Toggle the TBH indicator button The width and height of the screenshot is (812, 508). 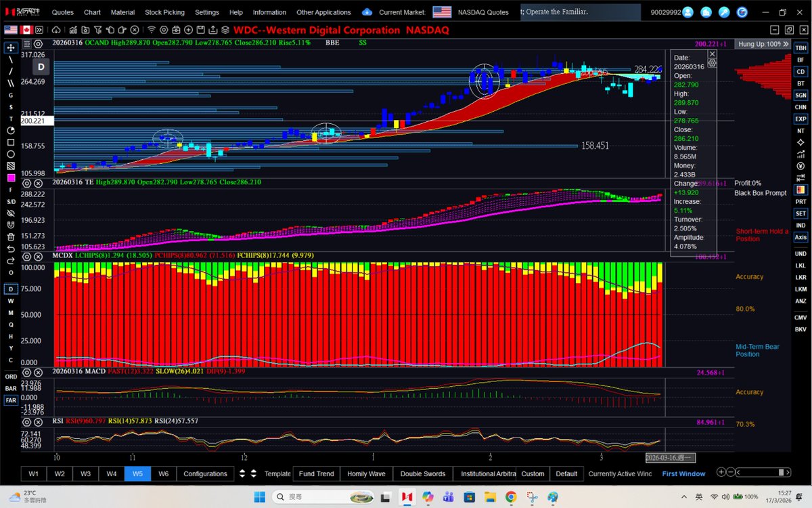pos(800,48)
